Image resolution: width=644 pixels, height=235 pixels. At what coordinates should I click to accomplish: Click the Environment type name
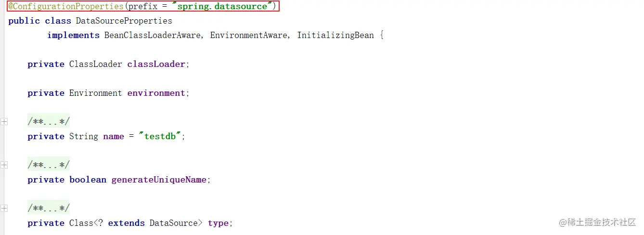[x=96, y=93]
